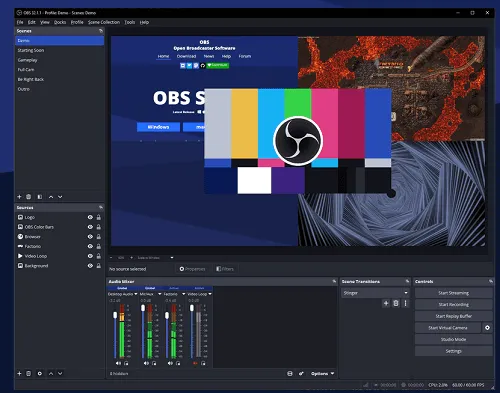Click Start Recording button
Image resolution: width=500 pixels, height=393 pixels.
point(454,305)
